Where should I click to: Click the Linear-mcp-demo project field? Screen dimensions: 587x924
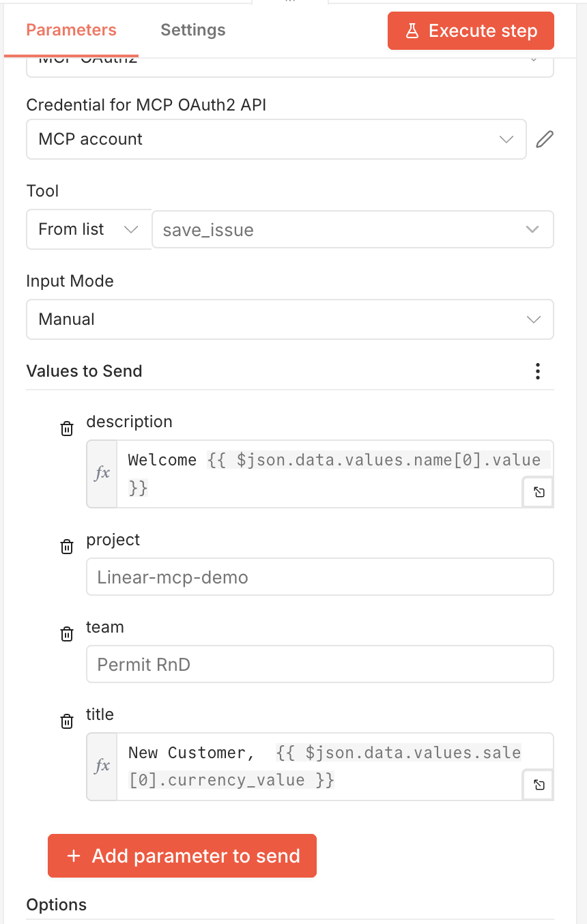(x=320, y=577)
